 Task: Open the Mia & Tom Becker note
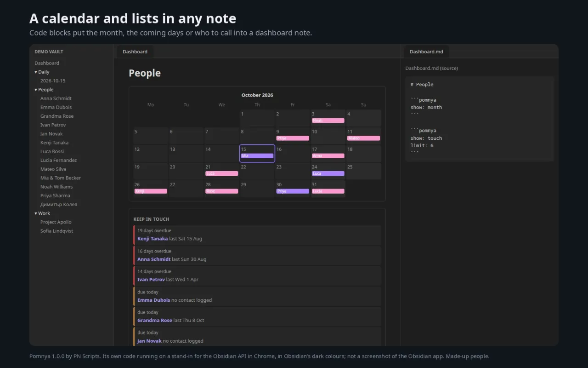pos(61,178)
